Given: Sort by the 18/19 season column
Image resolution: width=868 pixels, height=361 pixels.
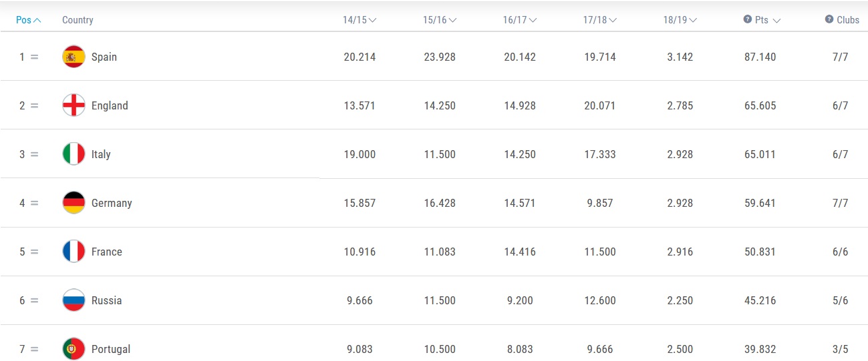Looking at the screenshot, I should 680,20.
